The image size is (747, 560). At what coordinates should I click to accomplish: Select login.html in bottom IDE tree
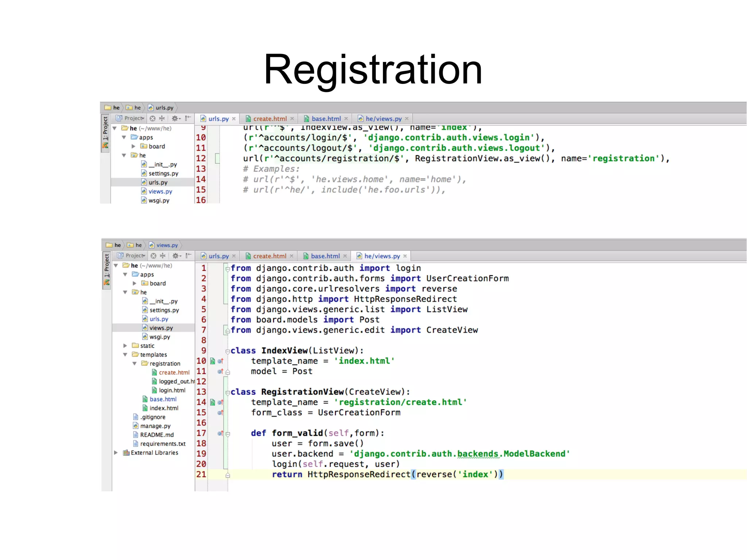(169, 390)
